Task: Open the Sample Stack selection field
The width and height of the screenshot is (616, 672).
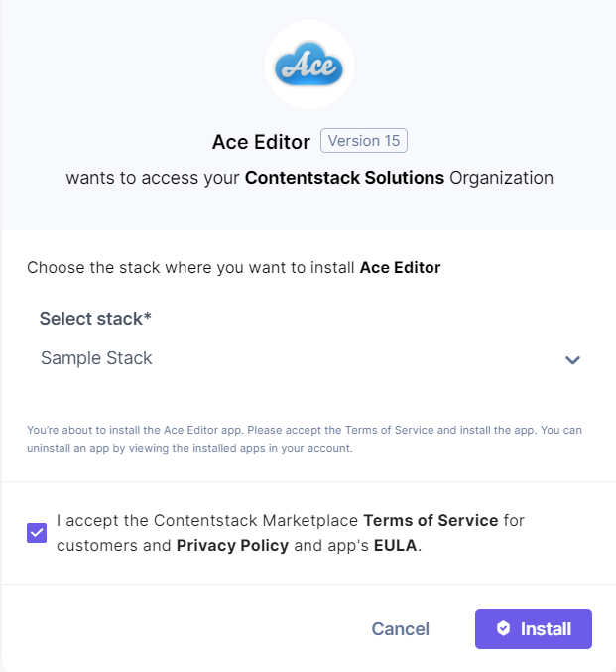Action: [x=298, y=358]
